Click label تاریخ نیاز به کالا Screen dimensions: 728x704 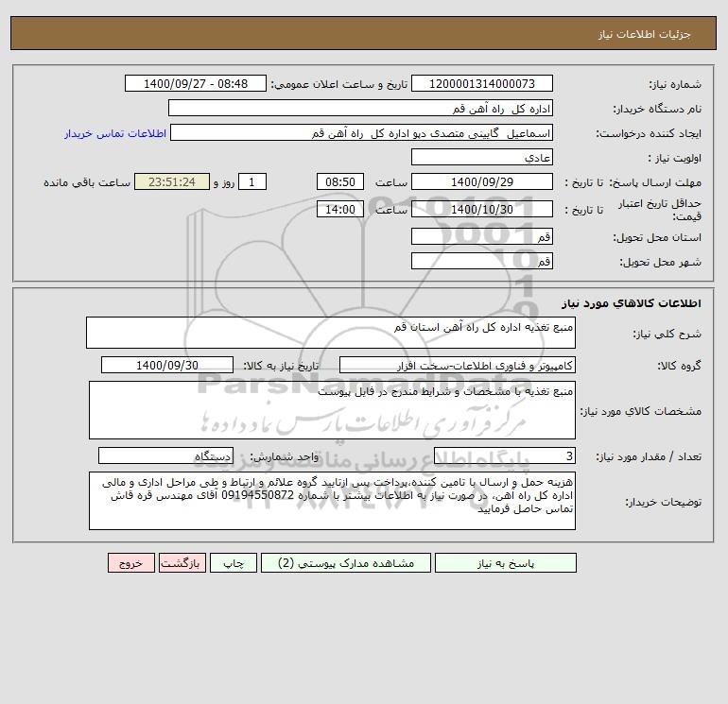tap(282, 366)
